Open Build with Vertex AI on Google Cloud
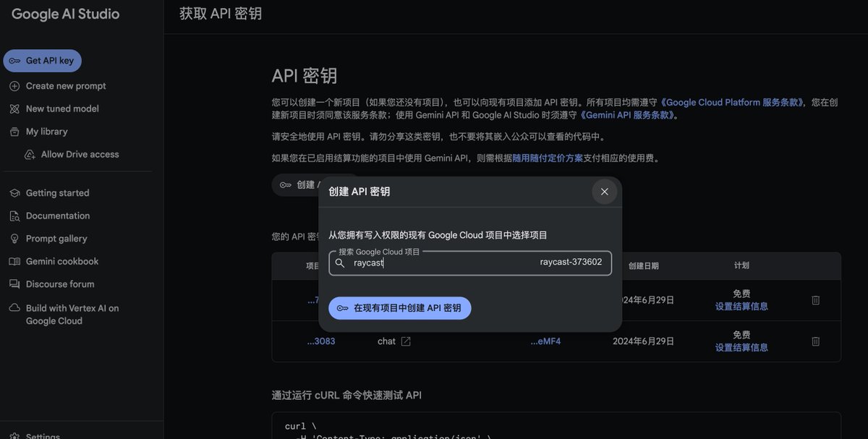 pos(72,315)
